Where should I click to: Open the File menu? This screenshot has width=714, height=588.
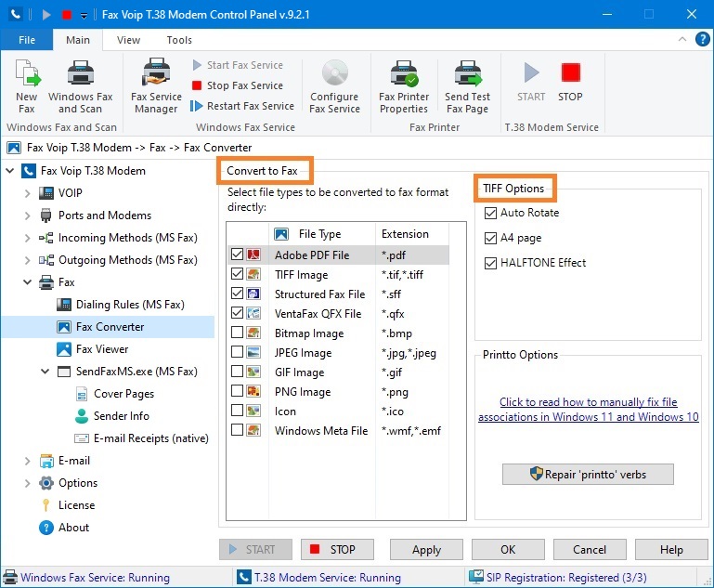coord(27,40)
